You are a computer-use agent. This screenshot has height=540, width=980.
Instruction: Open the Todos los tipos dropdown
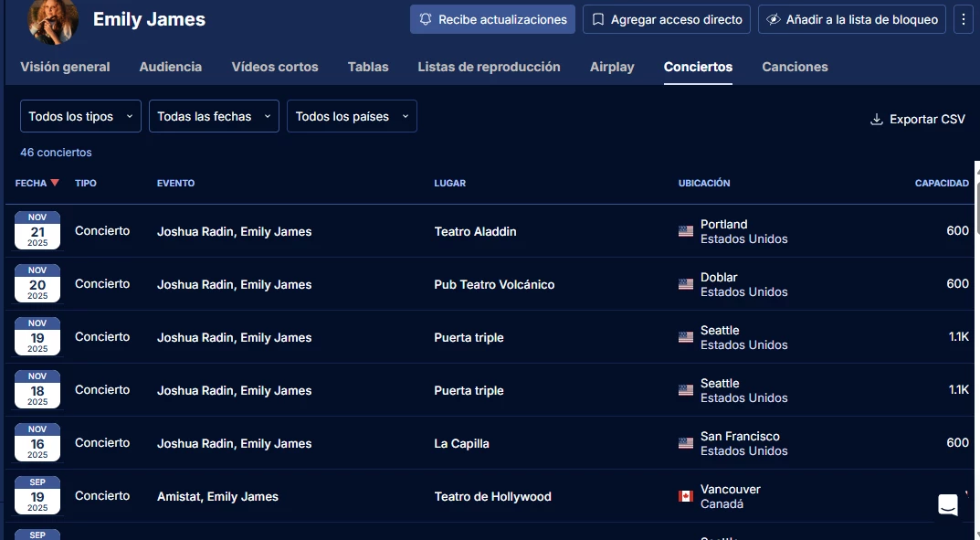click(80, 116)
